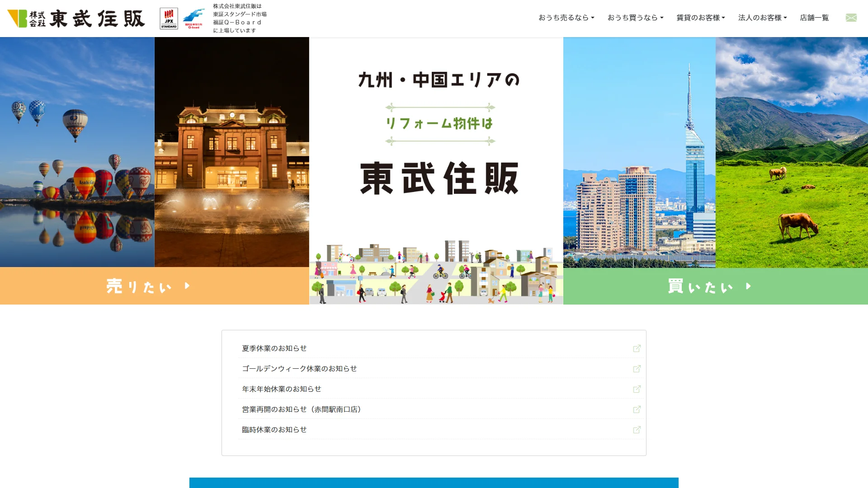Click the Fukuoka Tower cityscape photo
The image size is (868, 488).
coord(639,152)
